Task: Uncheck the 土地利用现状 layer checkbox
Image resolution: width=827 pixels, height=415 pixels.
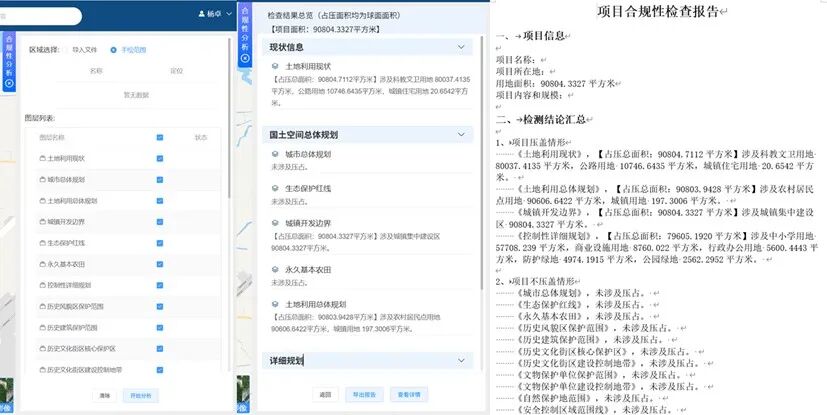Action: 160,158
